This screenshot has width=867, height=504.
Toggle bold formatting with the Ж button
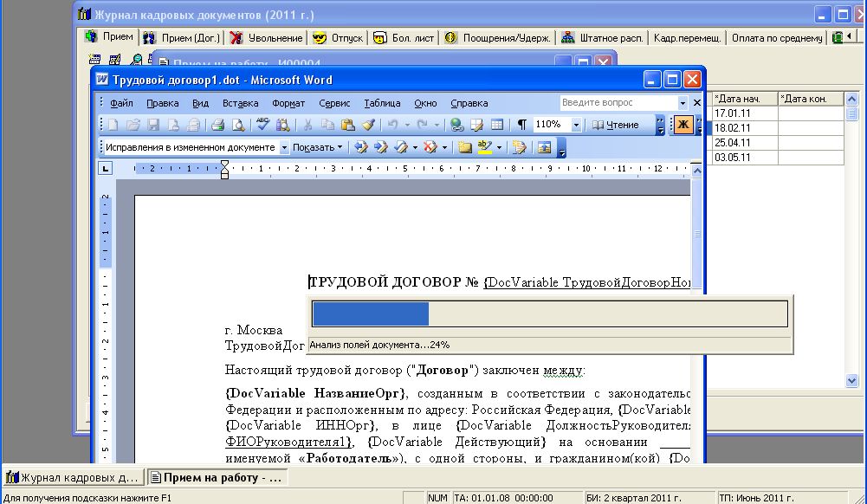683,125
